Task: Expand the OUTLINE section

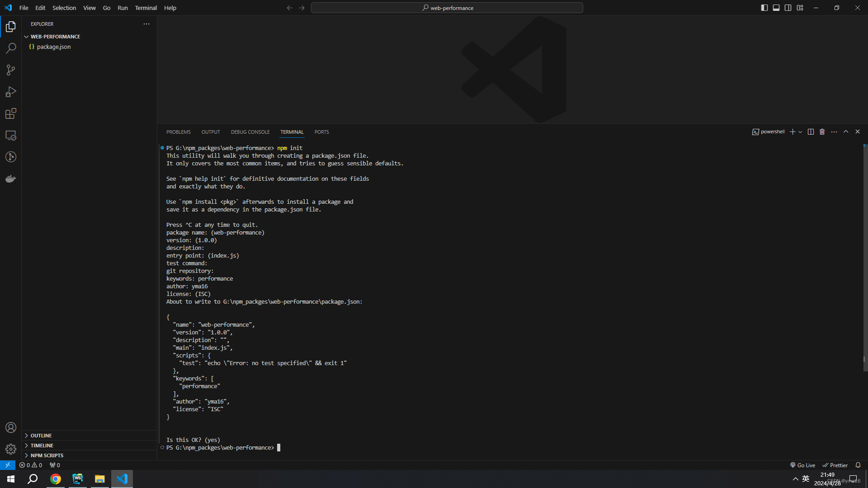Action: [90, 436]
